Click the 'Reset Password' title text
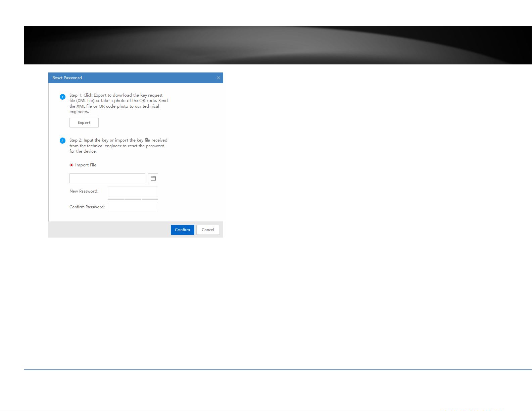Screen dimensions: 532x411 [x=67, y=78]
